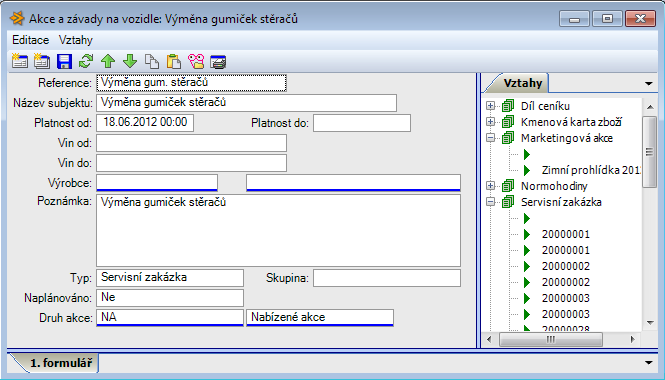This screenshot has height=380, width=665.
Task: Click the tree horizontal scrollbar thumb
Action: point(551,339)
